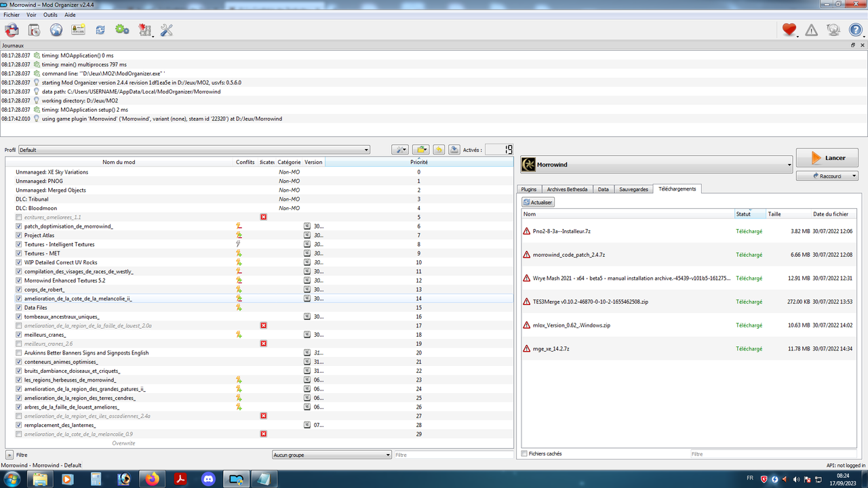
Task: Switch to the Plugins tab
Action: pyautogui.click(x=529, y=189)
